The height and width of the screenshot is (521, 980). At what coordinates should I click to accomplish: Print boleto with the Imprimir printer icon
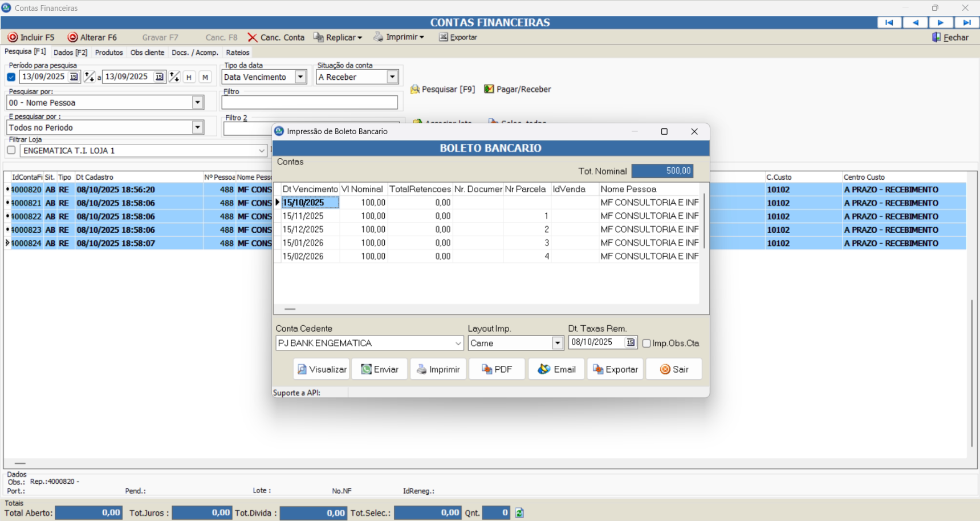[438, 369]
